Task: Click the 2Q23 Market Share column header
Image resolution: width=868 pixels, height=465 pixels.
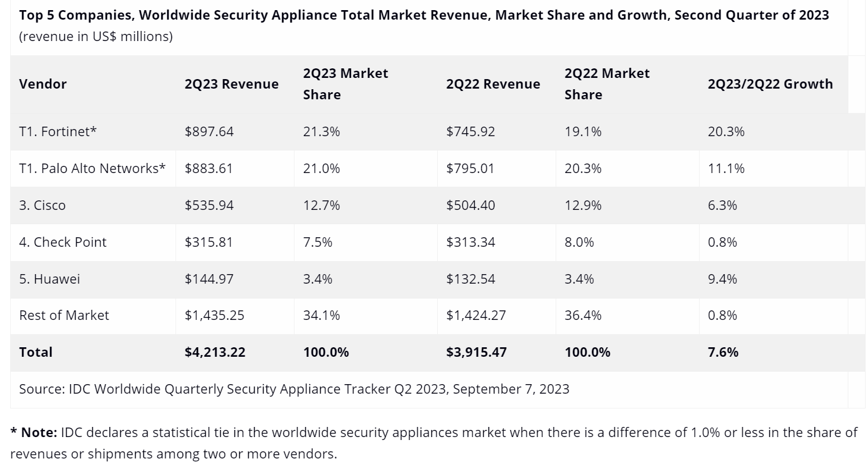Action: [345, 84]
